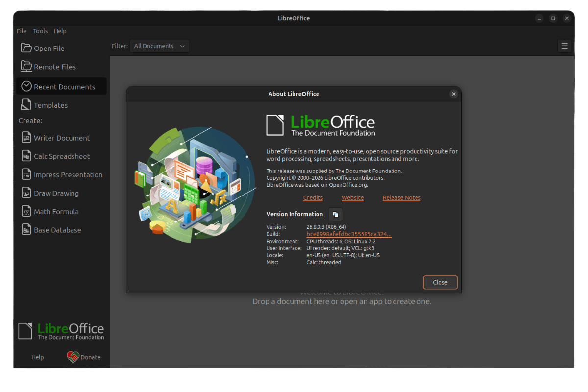Click the Version Information heading
Screen dimensions: 588x392
point(294,214)
